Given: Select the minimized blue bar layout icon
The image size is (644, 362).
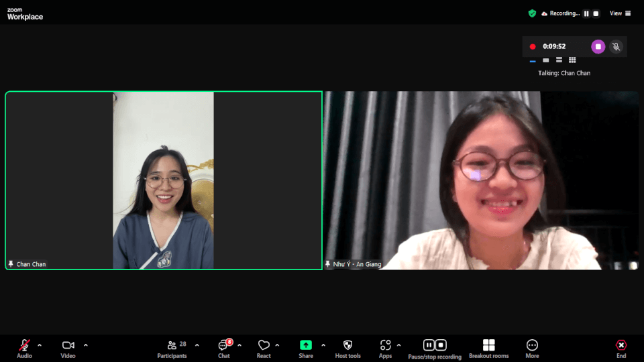Looking at the screenshot, I should tap(533, 61).
